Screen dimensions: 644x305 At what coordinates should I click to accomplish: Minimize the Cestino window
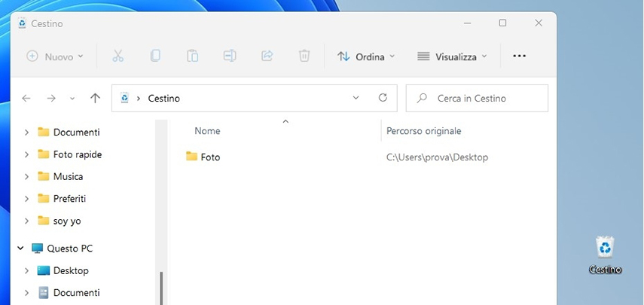pos(468,23)
